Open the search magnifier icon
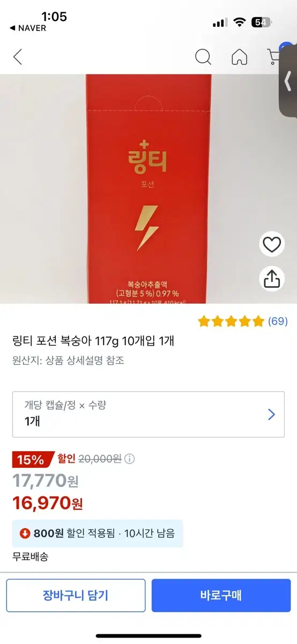This screenshot has width=297, height=644. tap(203, 56)
